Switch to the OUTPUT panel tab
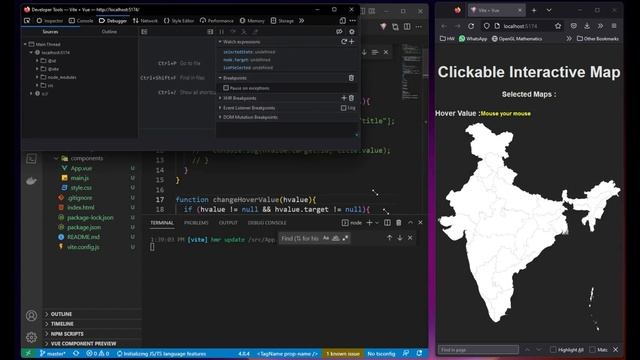Image resolution: width=640 pixels, height=360 pixels. coord(228,222)
